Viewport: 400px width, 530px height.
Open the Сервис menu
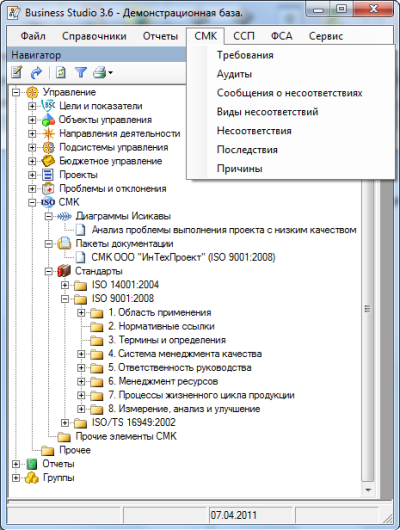coord(326,36)
